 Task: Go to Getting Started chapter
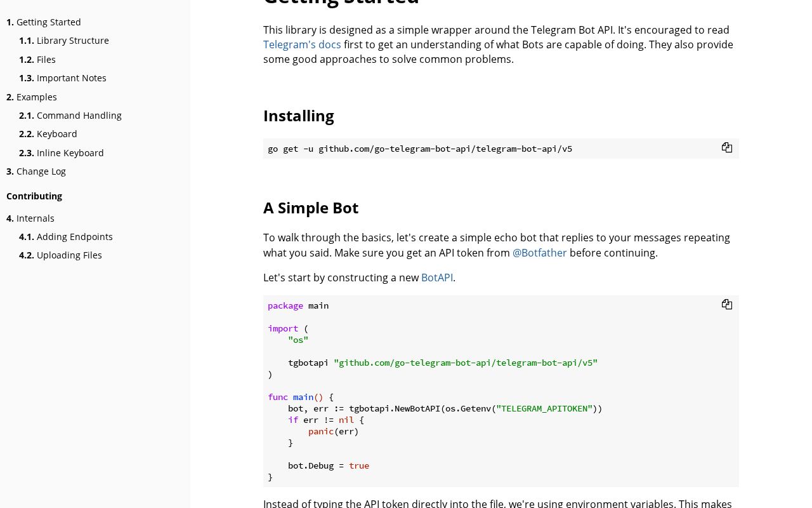(44, 22)
